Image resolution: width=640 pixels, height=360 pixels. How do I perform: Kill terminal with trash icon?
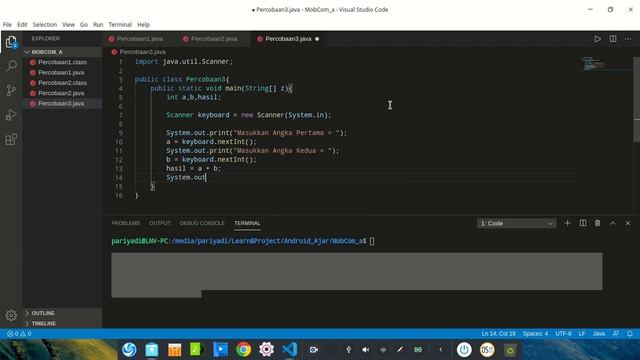(x=598, y=223)
